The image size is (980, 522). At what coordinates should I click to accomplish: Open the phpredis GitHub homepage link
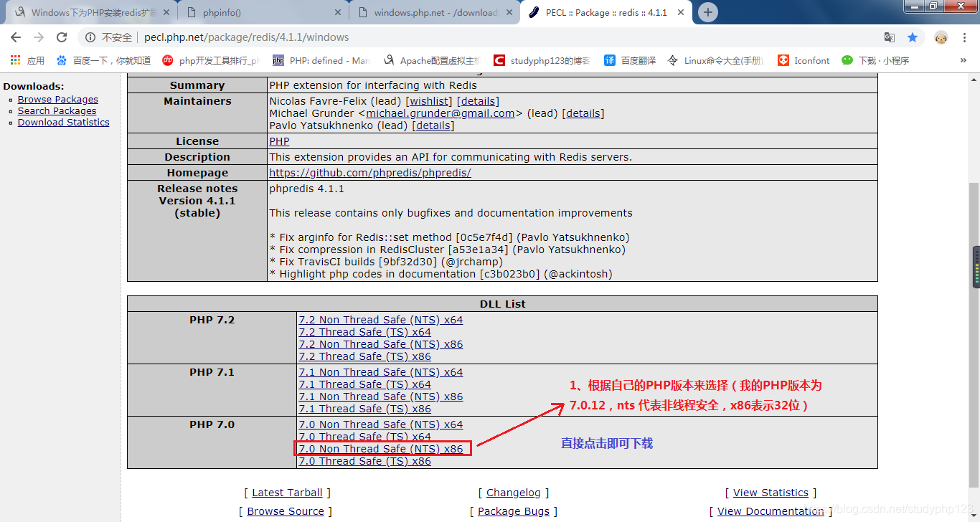(370, 173)
